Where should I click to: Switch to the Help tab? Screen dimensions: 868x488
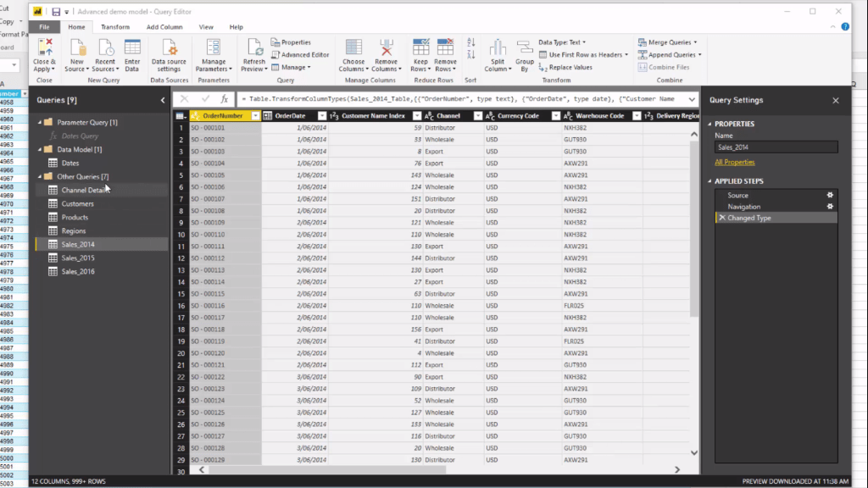tap(236, 26)
